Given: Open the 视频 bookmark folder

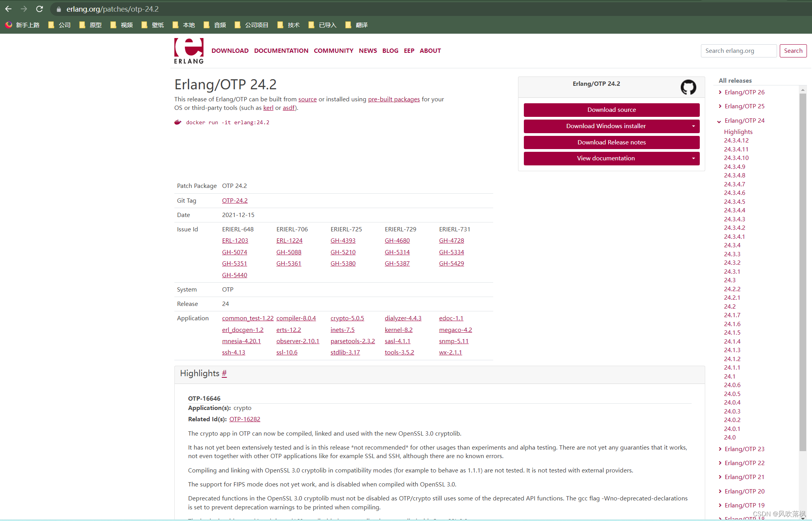Looking at the screenshot, I should click(x=122, y=25).
